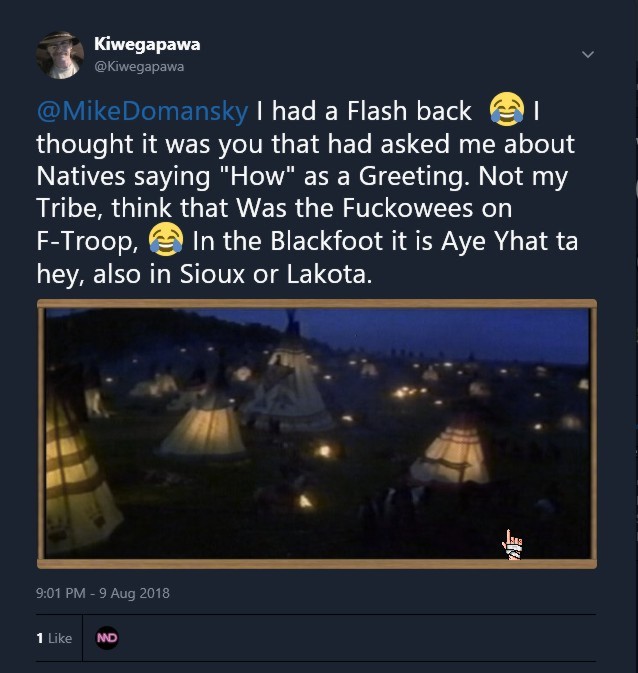Click the pink NND liker avatar
This screenshot has width=638, height=673.
coord(107,638)
